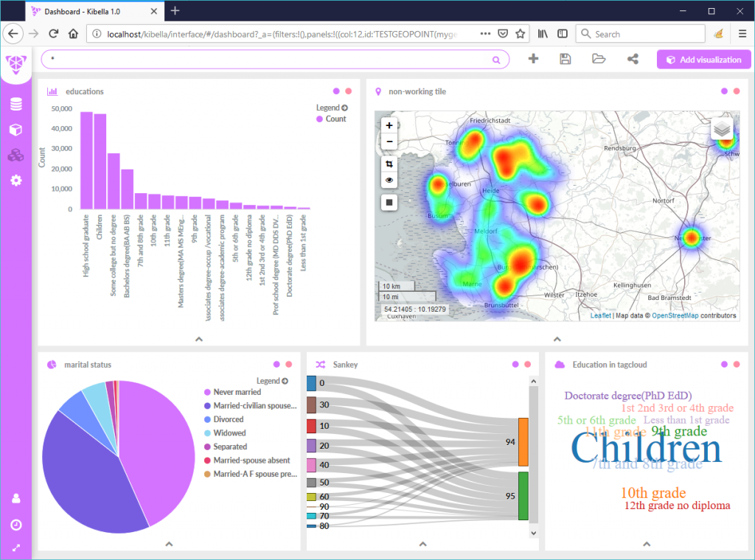Open settings gear in left sidebar
The width and height of the screenshot is (755, 560).
[15, 180]
